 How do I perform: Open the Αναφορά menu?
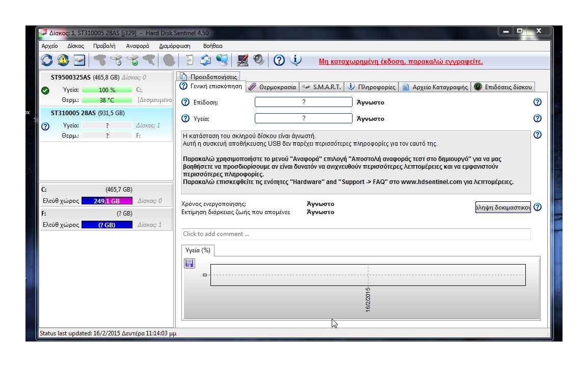(x=137, y=46)
